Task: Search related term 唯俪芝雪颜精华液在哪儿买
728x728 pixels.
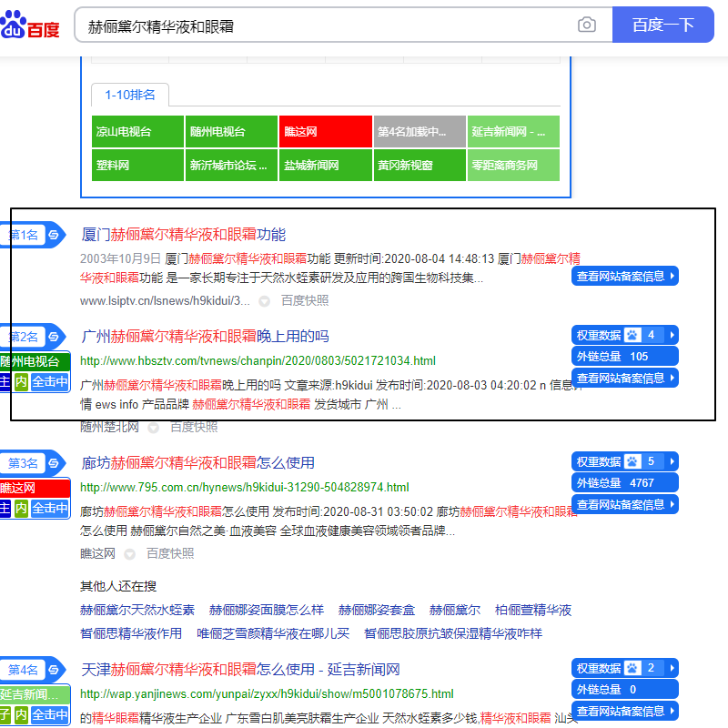Action: [273, 633]
